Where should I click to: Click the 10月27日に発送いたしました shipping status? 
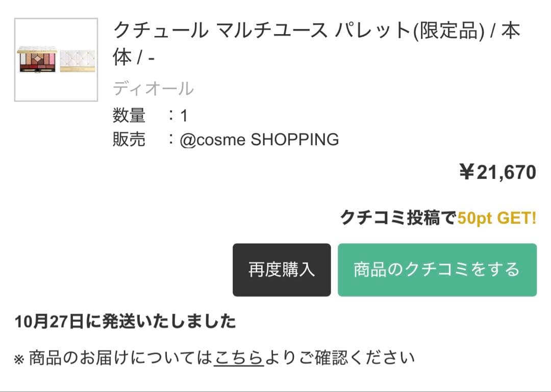pos(126,322)
